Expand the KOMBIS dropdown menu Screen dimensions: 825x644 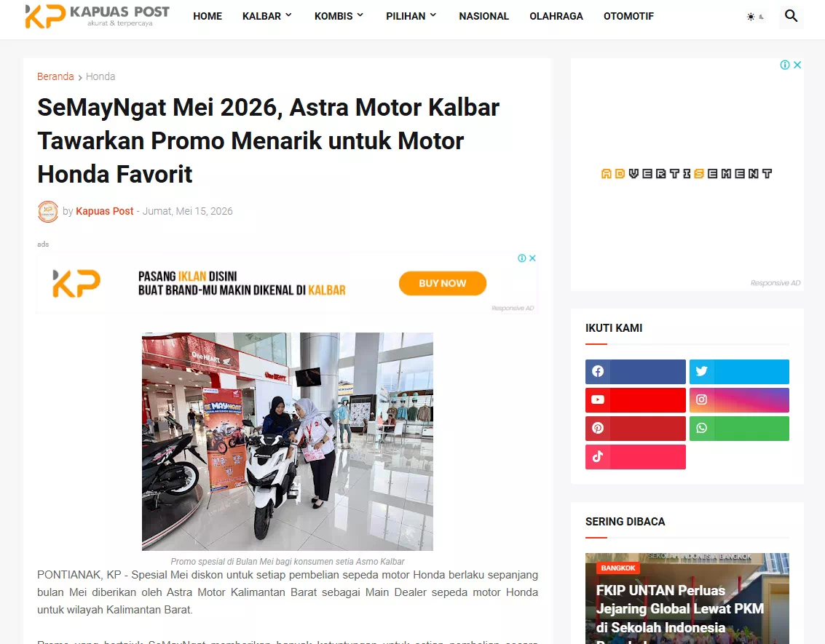[x=339, y=16]
